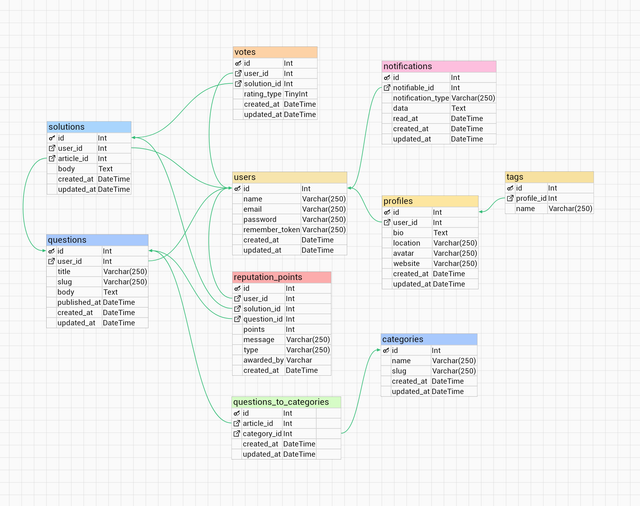640x506 pixels.
Task: Click the type field in reputation_points
Action: (x=282, y=350)
